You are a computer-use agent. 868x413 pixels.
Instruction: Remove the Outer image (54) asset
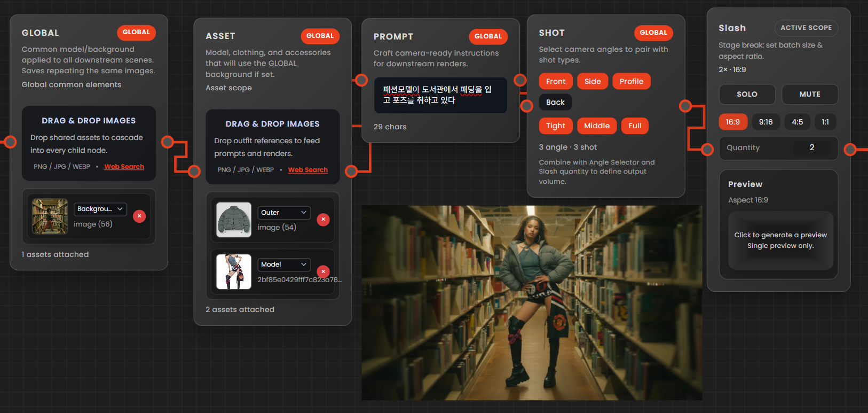coord(323,220)
